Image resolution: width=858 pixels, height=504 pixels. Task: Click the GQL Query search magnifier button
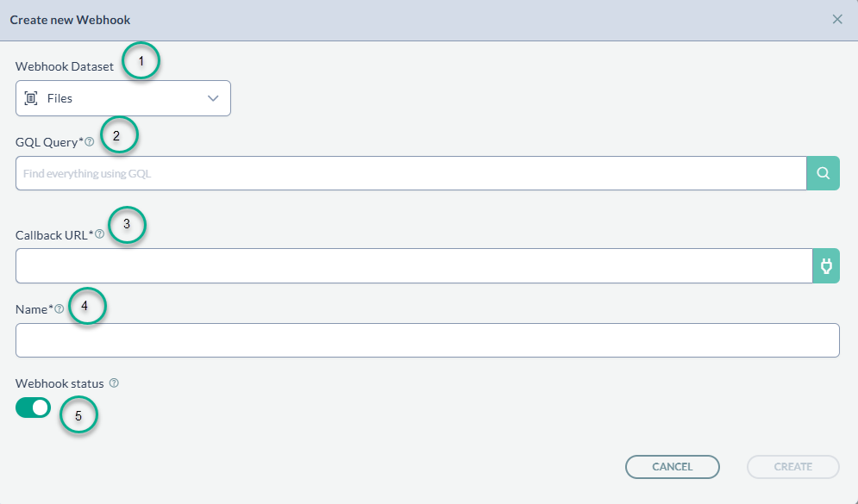tap(823, 173)
